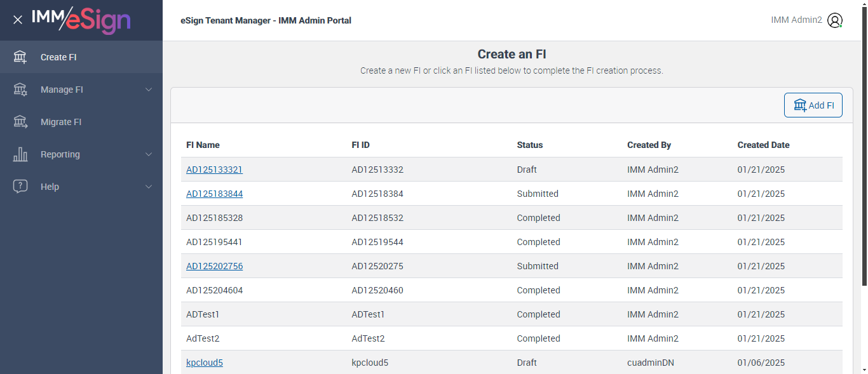
Task: Click the Draft status of kpcloud5
Action: point(527,363)
